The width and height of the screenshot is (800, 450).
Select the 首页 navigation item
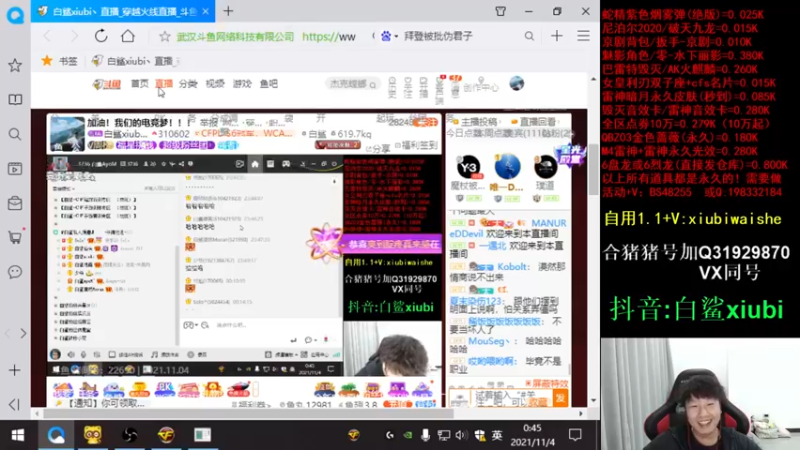click(x=139, y=84)
